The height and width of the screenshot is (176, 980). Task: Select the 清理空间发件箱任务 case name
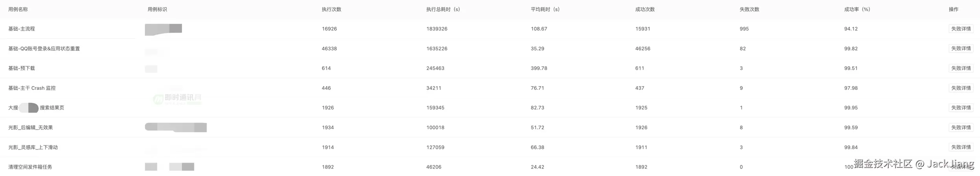[x=30, y=167]
